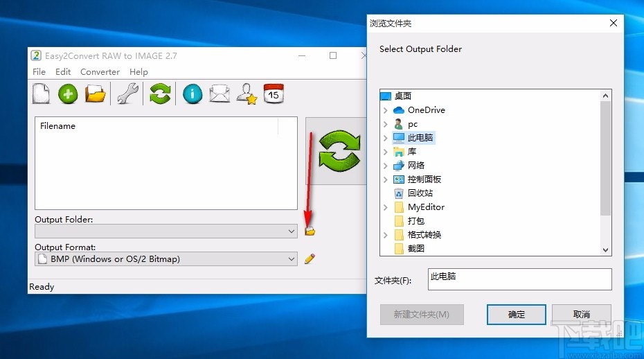Select 桌面 in folder tree

[402, 96]
